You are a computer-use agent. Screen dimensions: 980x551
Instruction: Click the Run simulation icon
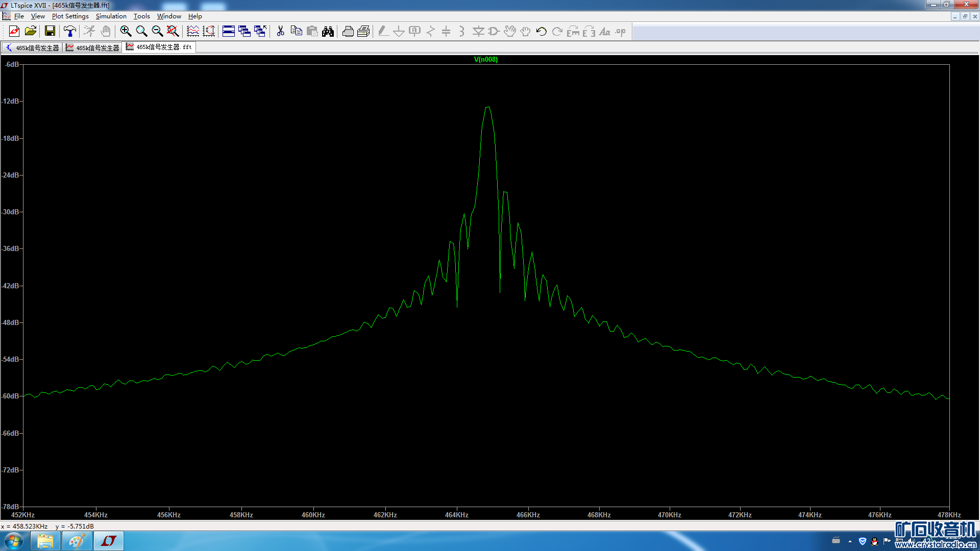89,32
